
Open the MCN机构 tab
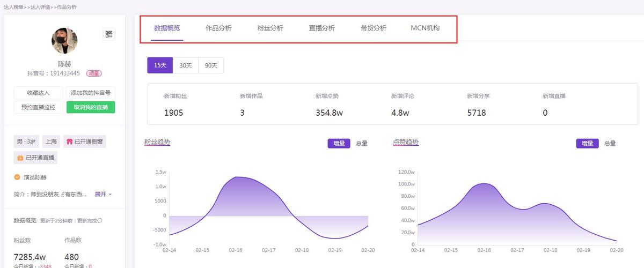pyautogui.click(x=425, y=28)
